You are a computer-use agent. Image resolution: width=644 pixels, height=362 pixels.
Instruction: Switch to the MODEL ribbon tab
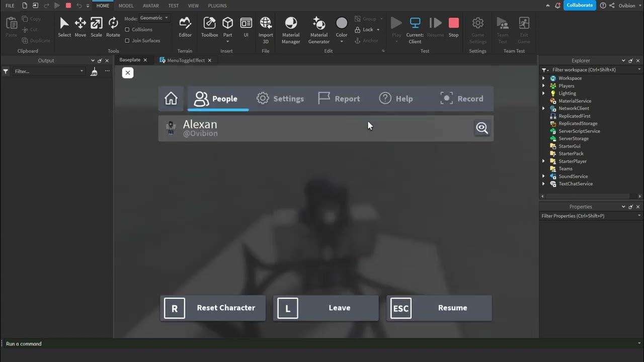126,6
